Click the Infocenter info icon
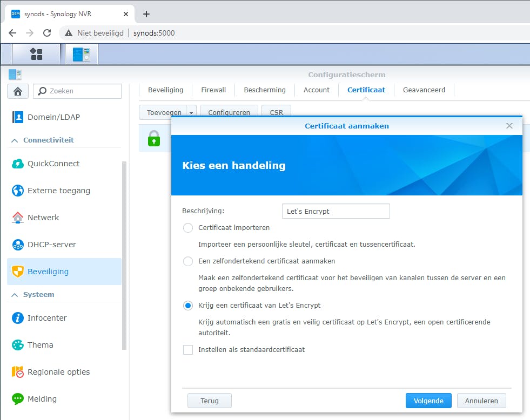 [x=18, y=318]
